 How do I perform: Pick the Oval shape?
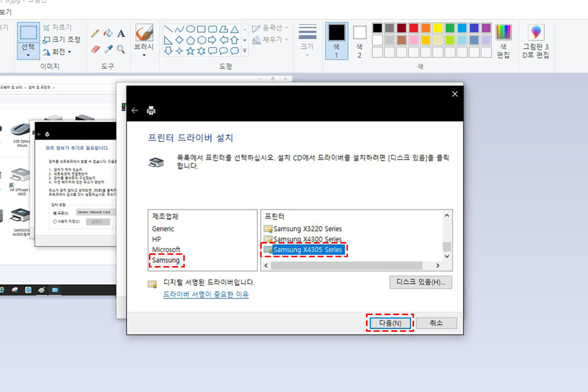(191, 29)
